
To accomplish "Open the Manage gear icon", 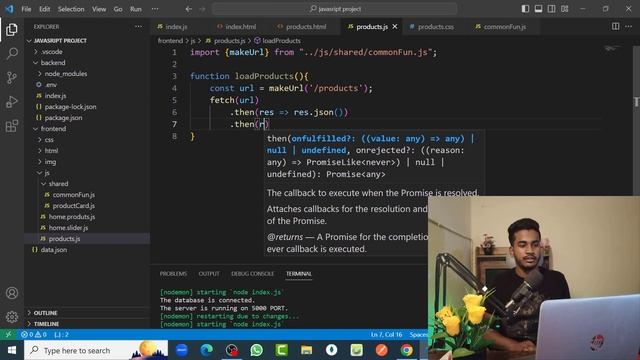I will (12, 317).
